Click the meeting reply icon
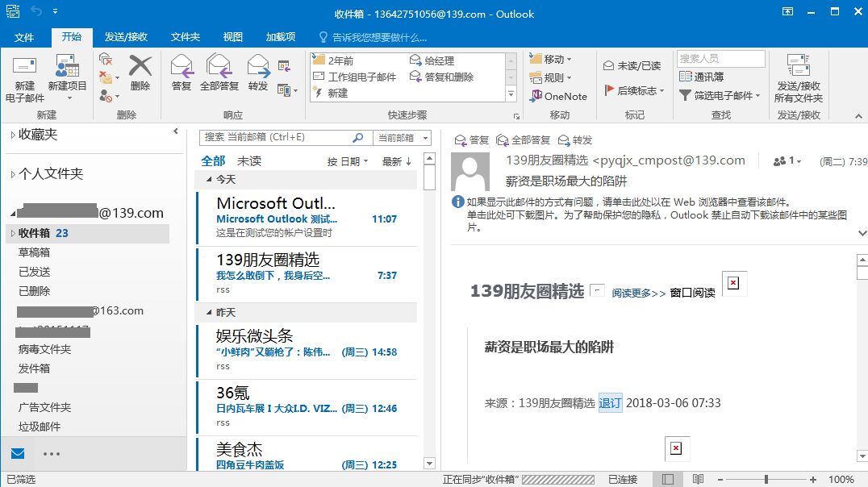Screen dimensions: 868x487 point(284,66)
